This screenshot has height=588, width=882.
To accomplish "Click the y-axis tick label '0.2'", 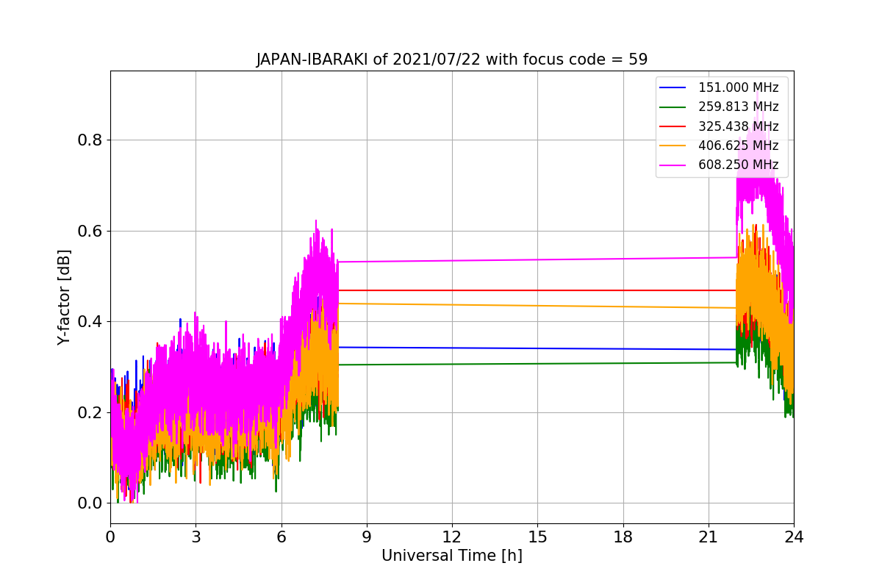I will click(x=88, y=412).
